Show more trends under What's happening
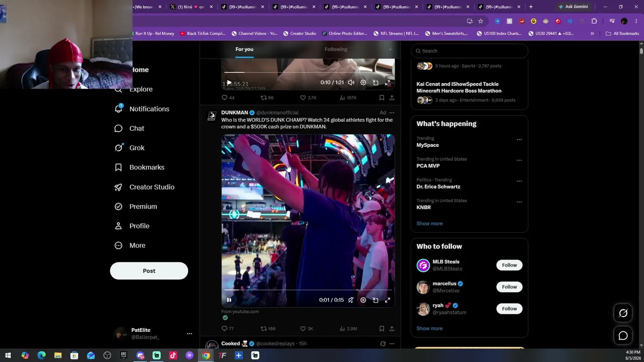The height and width of the screenshot is (362, 644). (430, 224)
